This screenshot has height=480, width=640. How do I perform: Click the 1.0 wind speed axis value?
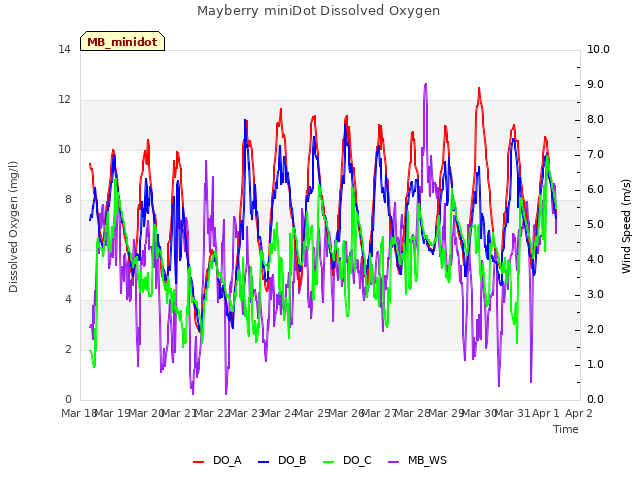[x=595, y=364]
